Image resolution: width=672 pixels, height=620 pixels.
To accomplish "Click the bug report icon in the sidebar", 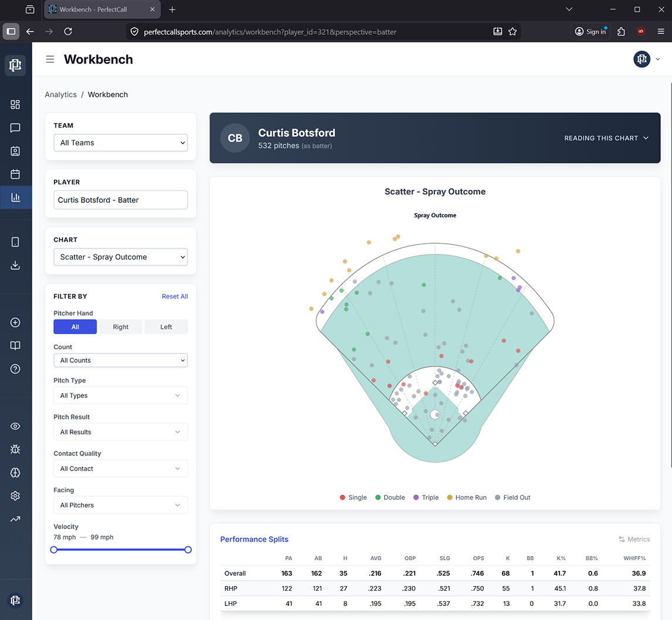I will click(15, 449).
